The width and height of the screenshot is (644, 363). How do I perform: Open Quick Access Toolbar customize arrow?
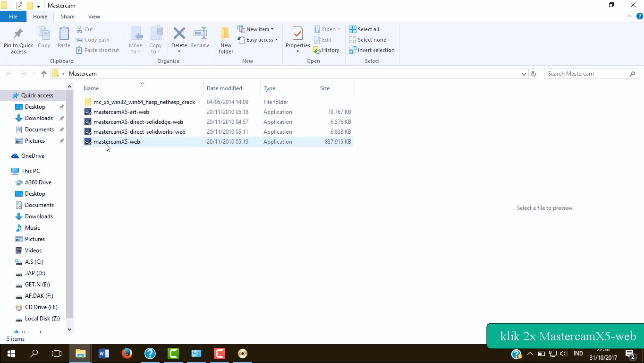[38, 6]
